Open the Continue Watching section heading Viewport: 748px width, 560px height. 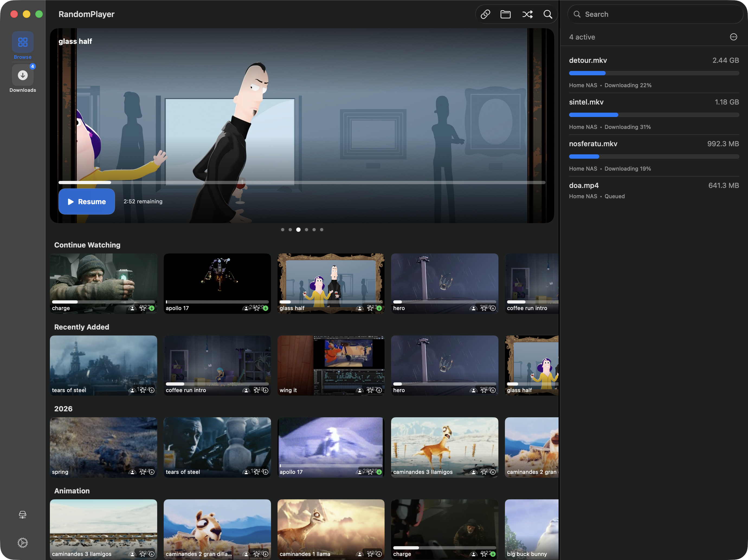point(87,245)
